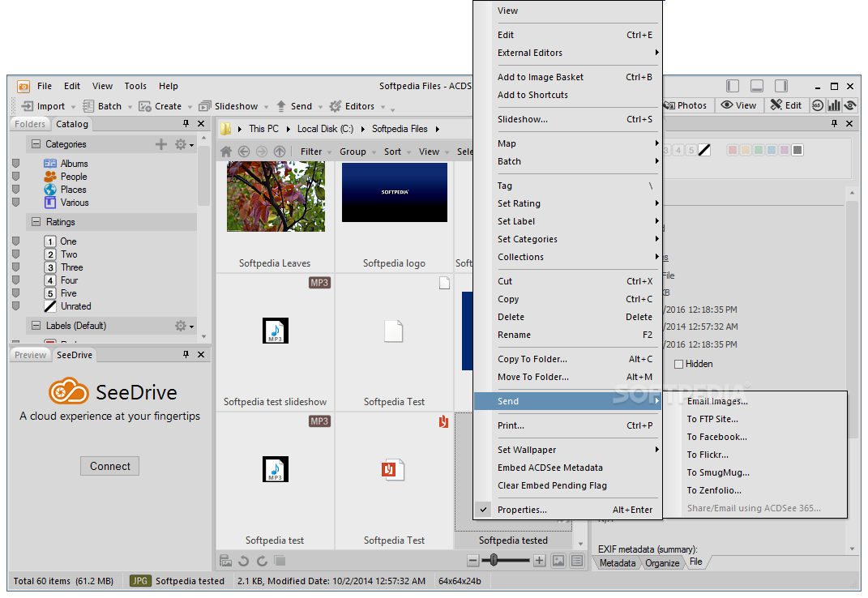Switch to details list view icon
This screenshot has width=868, height=598.
click(x=577, y=561)
